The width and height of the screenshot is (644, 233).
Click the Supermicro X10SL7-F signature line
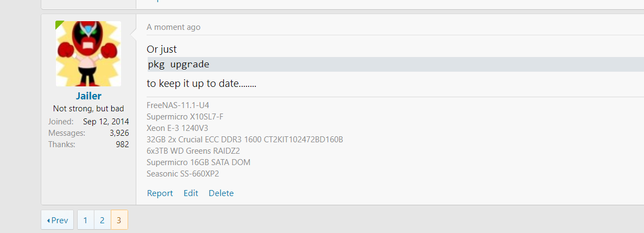[185, 116]
